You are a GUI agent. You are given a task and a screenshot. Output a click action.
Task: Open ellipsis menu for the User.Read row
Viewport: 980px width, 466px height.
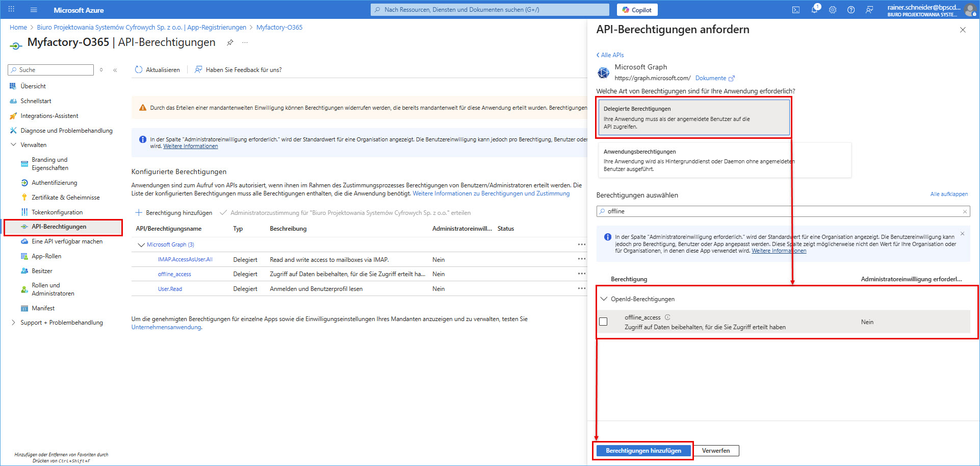[x=582, y=289]
